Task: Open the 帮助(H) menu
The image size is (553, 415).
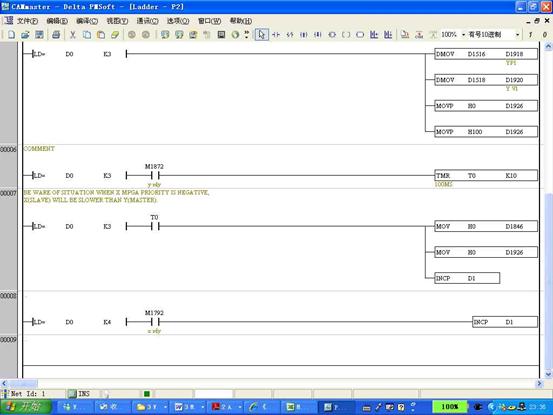Action: (x=241, y=21)
